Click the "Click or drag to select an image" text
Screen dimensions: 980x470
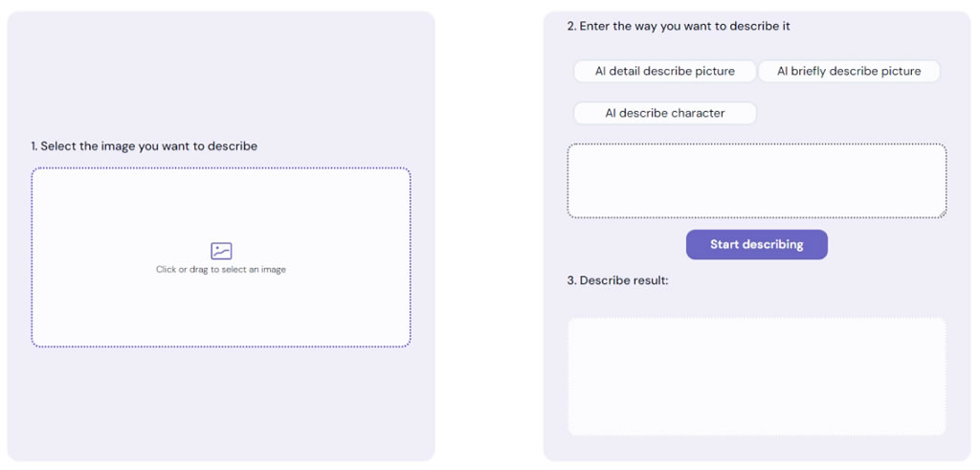pos(221,270)
